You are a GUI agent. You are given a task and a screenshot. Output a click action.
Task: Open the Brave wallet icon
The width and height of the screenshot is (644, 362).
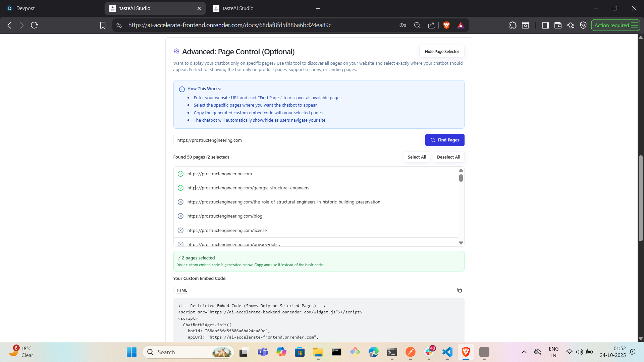pos(558,25)
